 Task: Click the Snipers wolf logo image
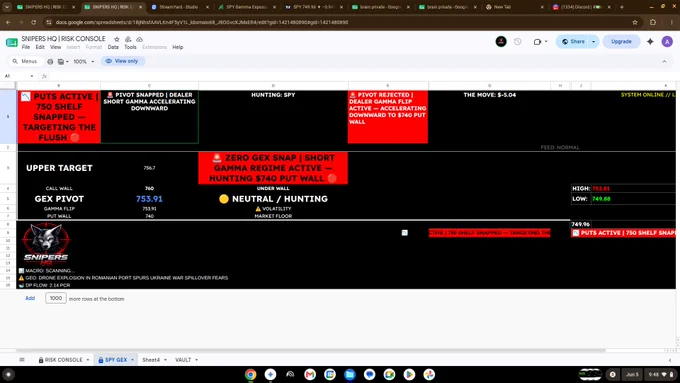(x=46, y=244)
